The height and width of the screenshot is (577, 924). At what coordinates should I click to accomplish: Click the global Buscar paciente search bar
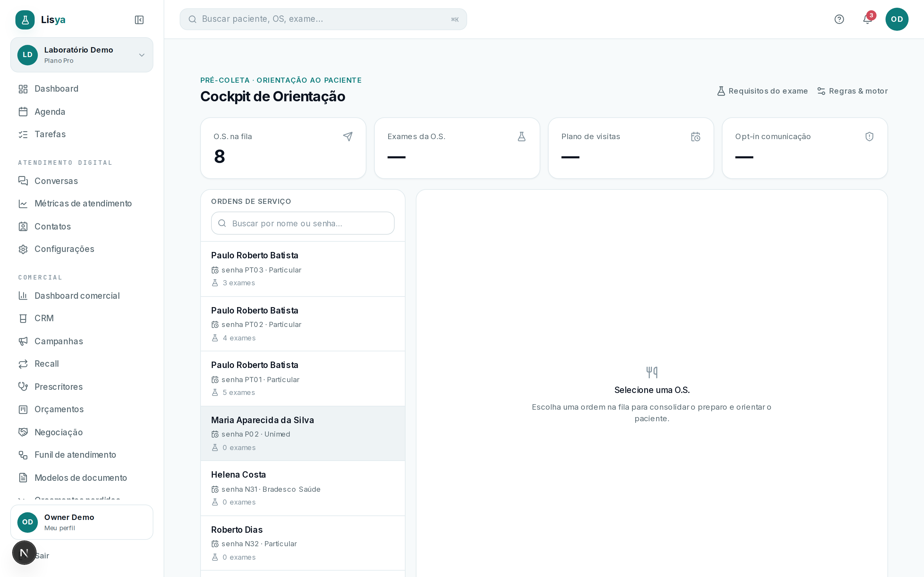(x=323, y=19)
